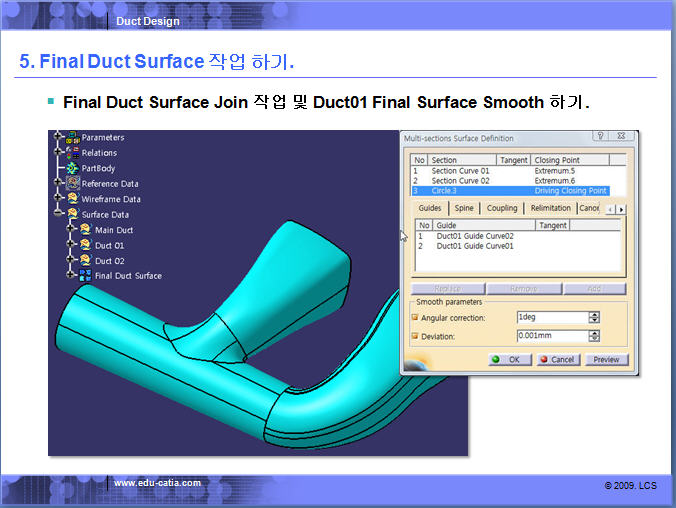Screen dimensions: 676x508
Task: Click the Relations node icon
Action: [x=72, y=153]
